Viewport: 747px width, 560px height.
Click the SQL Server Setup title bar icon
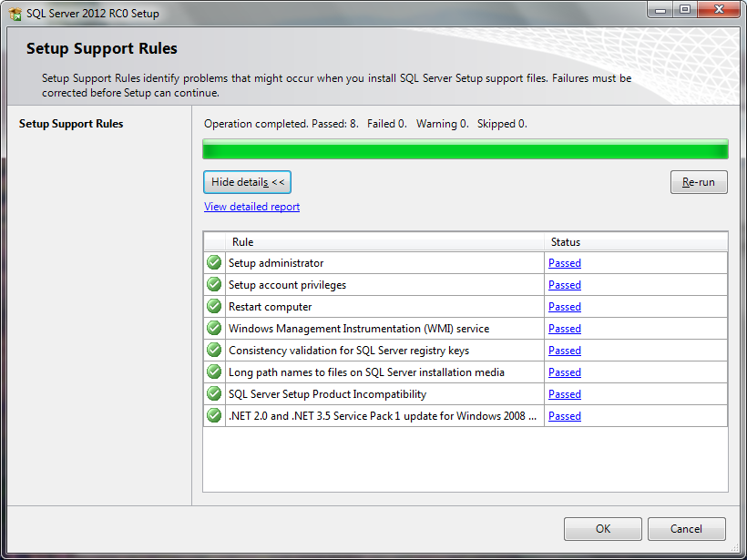(x=15, y=14)
